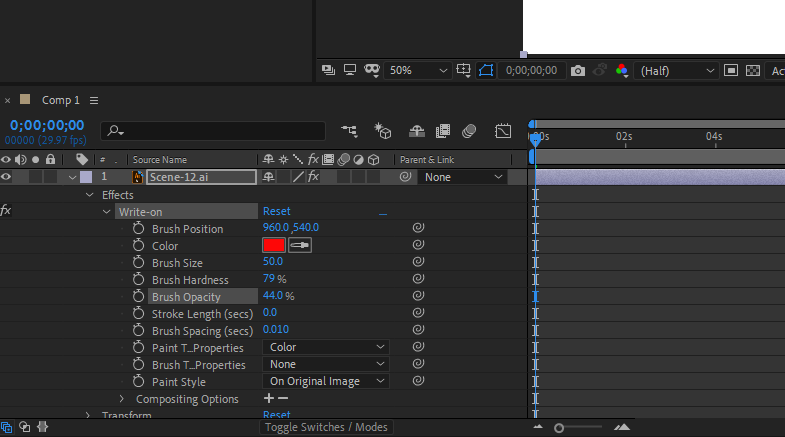Screen dimensions: 785x437
Task: Open the resolution dropdown showing Half
Action: click(676, 71)
